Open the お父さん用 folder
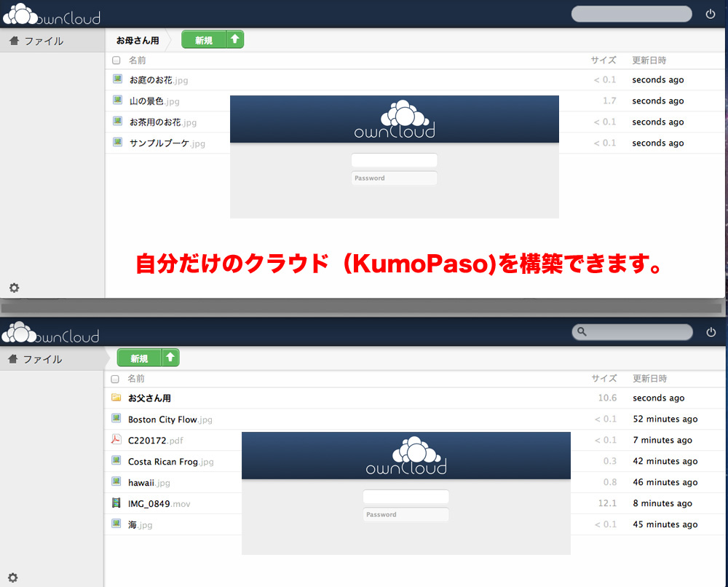 (x=149, y=398)
